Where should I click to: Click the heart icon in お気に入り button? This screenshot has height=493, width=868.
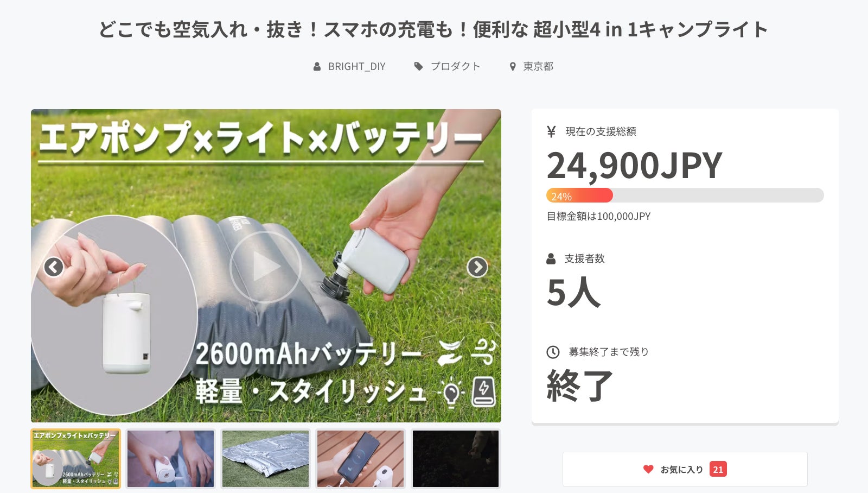coord(648,469)
